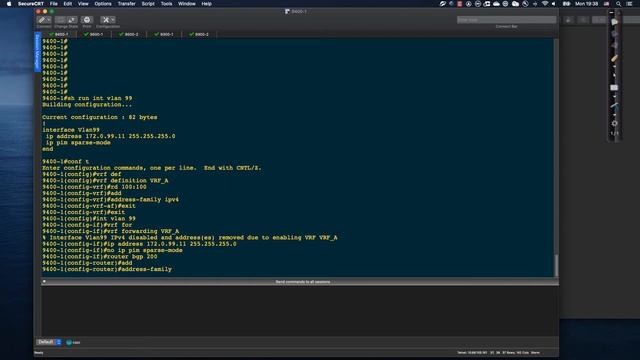Switch to the fourth session tab
This screenshot has height=360, width=640.
(x=164, y=34)
